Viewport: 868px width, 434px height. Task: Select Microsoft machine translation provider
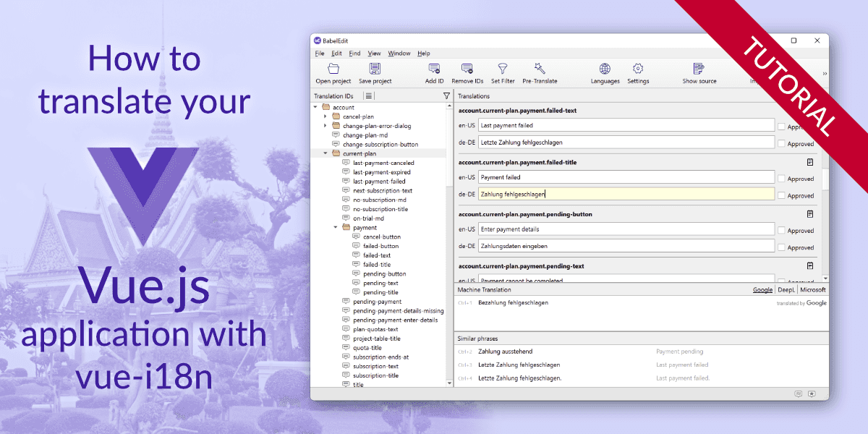click(x=812, y=289)
